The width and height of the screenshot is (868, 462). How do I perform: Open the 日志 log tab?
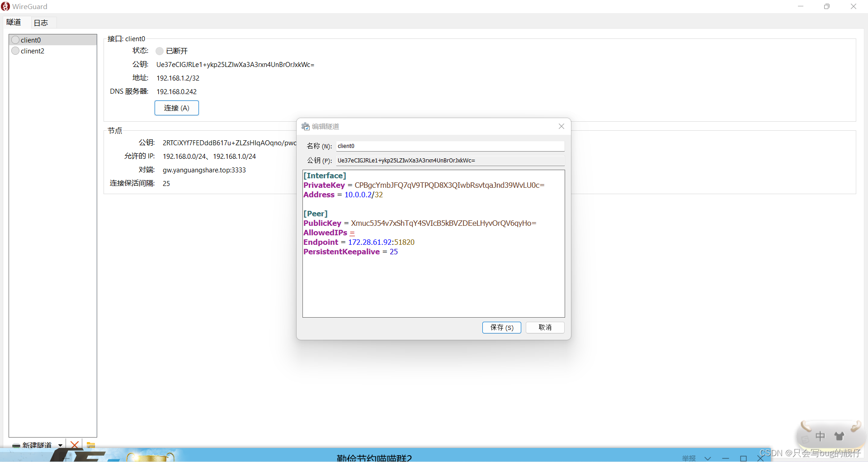tap(41, 23)
